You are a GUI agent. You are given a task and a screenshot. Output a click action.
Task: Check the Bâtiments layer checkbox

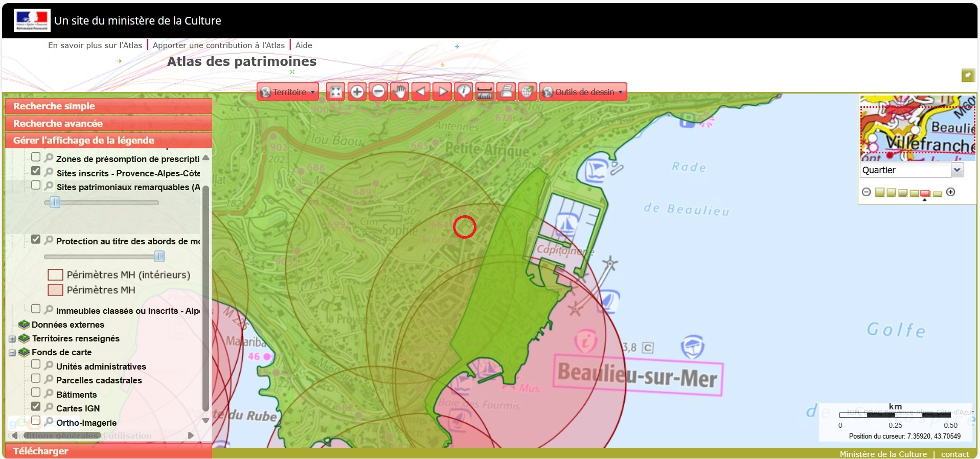[x=36, y=393]
